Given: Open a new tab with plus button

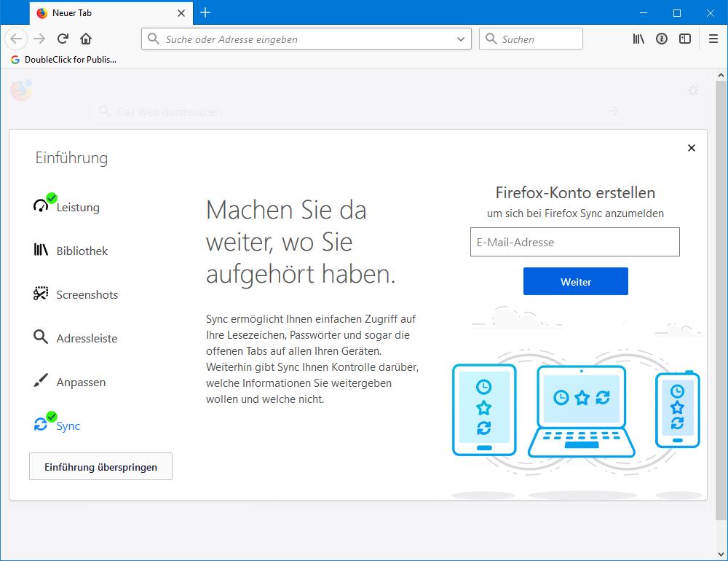Looking at the screenshot, I should pos(205,12).
